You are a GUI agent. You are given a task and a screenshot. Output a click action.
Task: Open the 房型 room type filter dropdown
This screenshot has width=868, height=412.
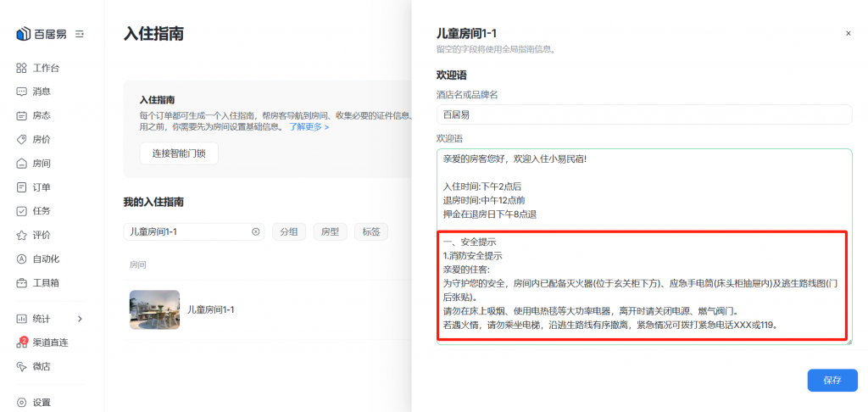point(331,231)
